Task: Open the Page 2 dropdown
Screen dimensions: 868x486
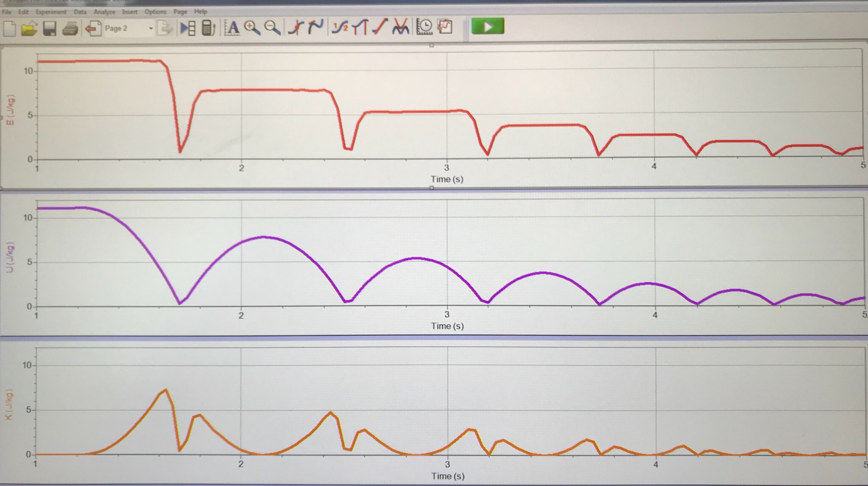Action: tap(150, 28)
